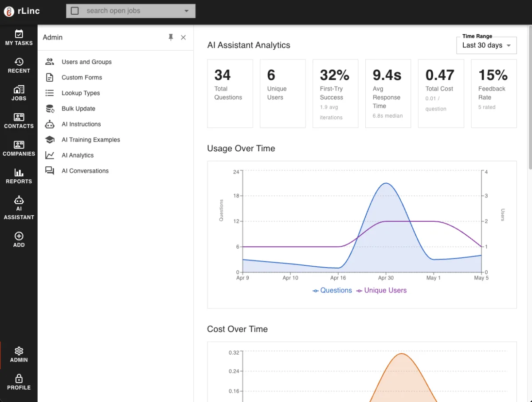
Task: Click the rLinc logo icon
Action: [9, 12]
